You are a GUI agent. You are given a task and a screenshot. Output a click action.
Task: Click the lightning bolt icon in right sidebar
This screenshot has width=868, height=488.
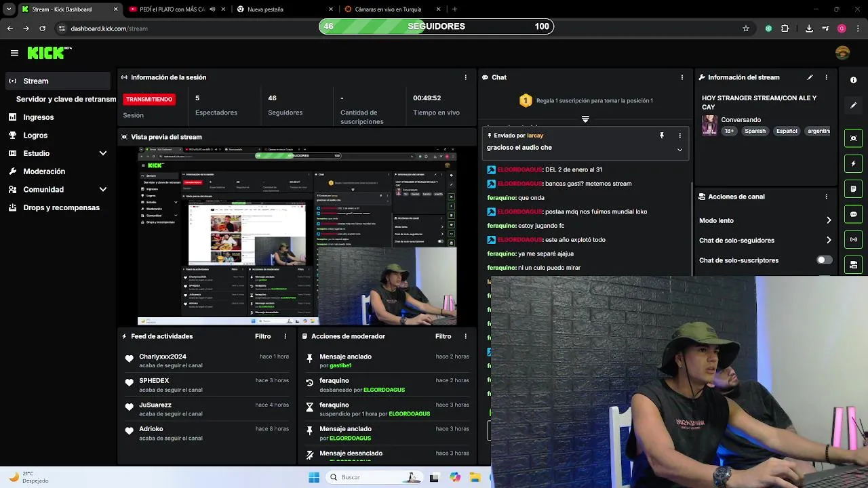pyautogui.click(x=853, y=163)
